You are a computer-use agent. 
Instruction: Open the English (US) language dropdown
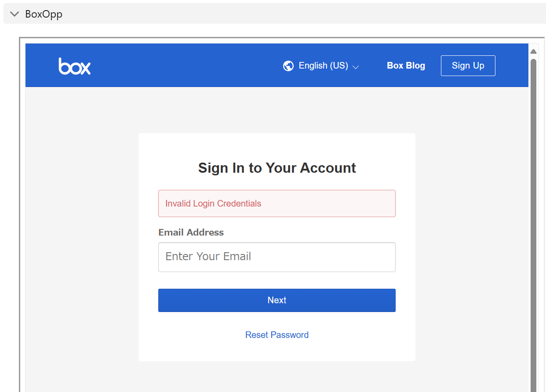click(323, 66)
